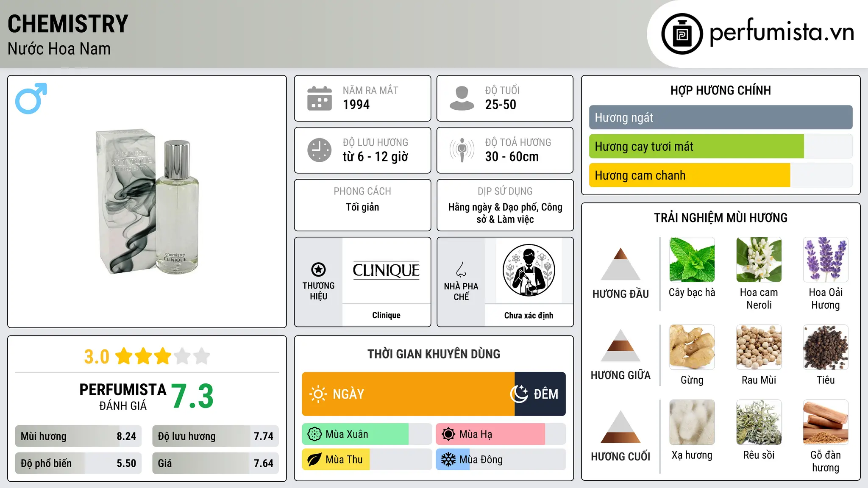Click the nose icon above Nhà pha chế

pyautogui.click(x=461, y=269)
